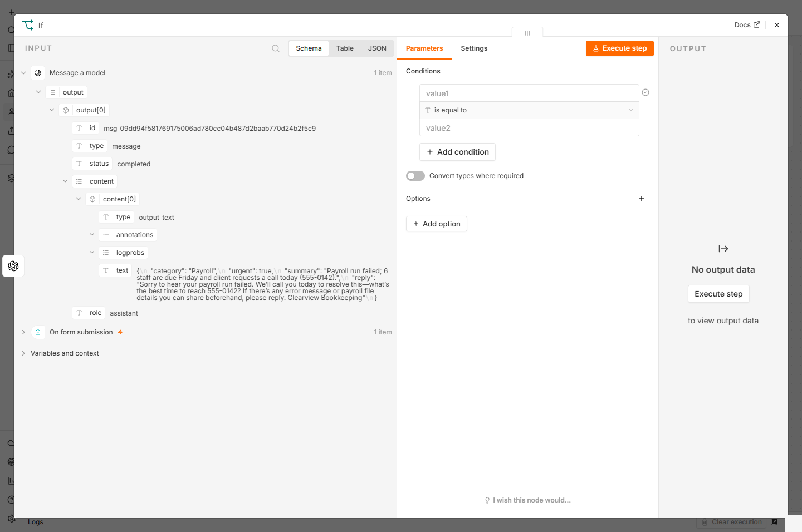Collapse the output[0] node
This screenshot has width=802, height=532.
point(52,110)
